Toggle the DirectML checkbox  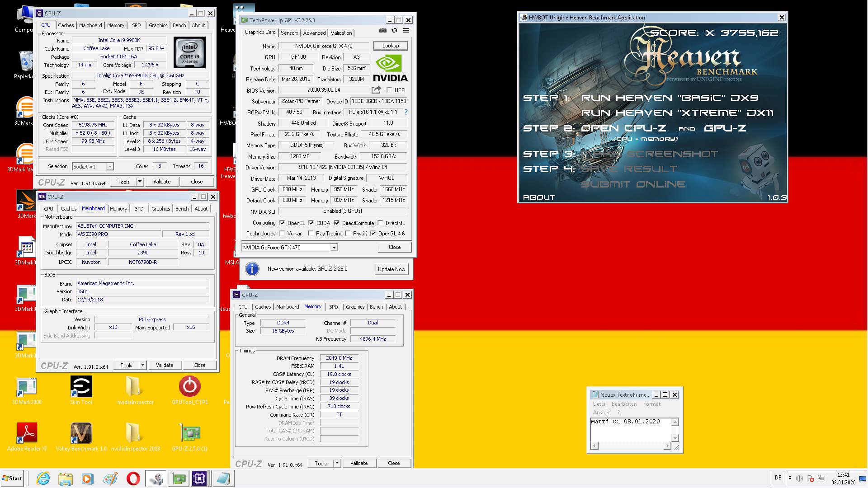(x=380, y=223)
